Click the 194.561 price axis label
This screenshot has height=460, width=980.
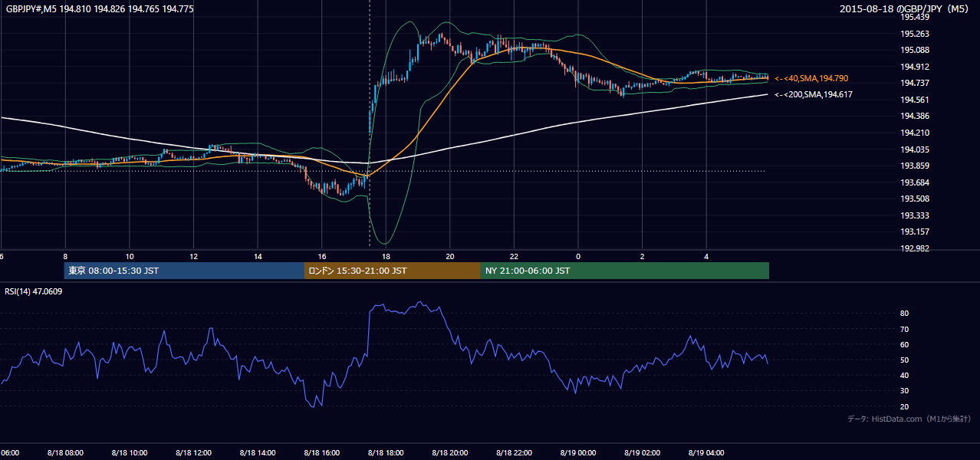tap(914, 100)
